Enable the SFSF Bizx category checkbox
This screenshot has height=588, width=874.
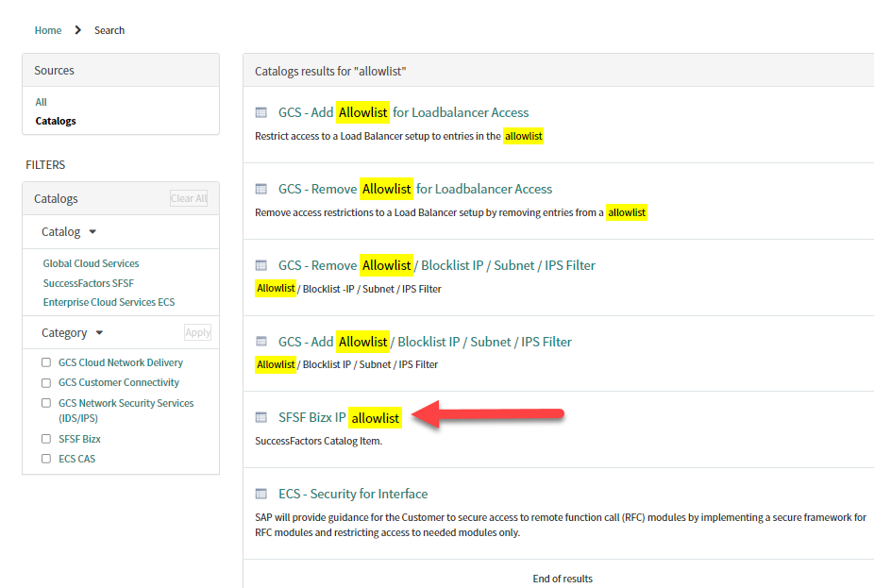point(46,439)
